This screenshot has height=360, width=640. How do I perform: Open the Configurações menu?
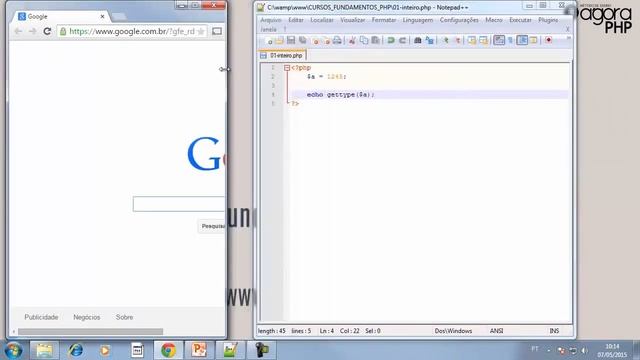(x=459, y=20)
